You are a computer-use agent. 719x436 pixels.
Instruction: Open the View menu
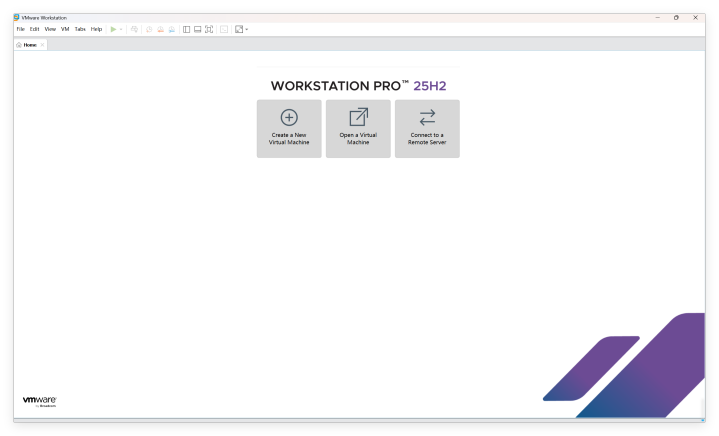coord(50,29)
